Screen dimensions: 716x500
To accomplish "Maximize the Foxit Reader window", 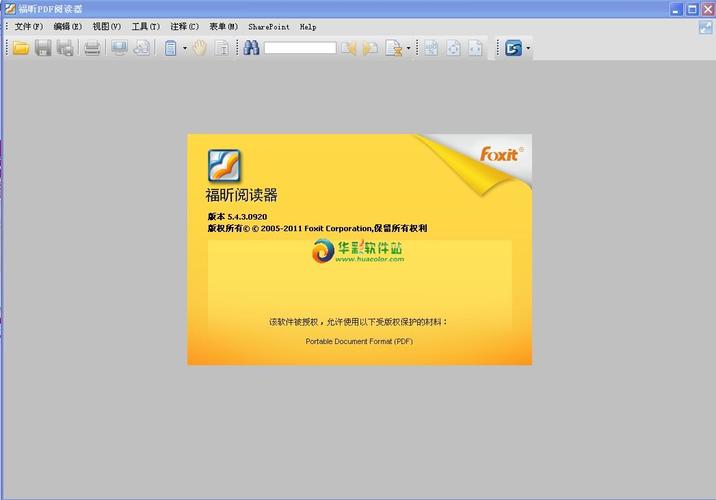I will click(x=692, y=9).
